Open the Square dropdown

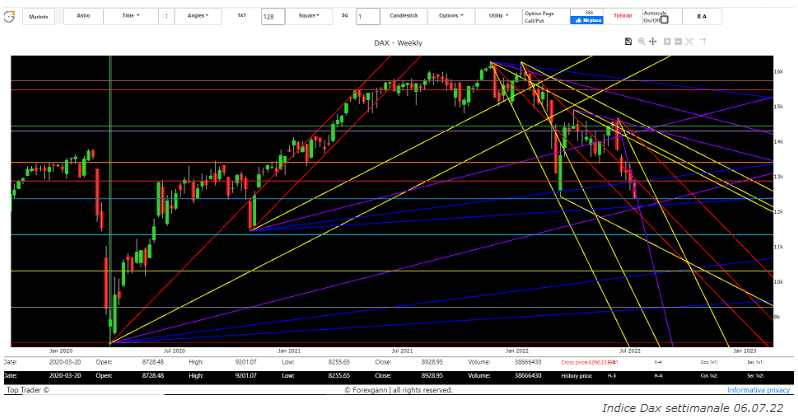307,17
